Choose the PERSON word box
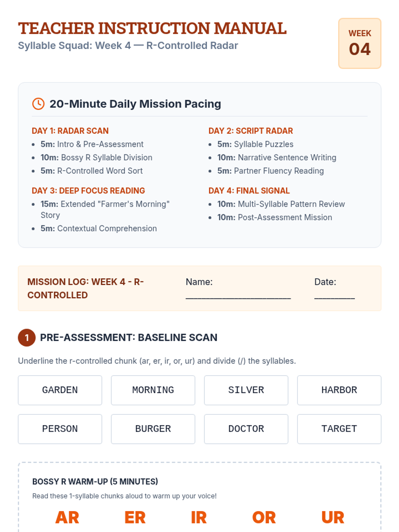Image resolution: width=399 pixels, height=532 pixels. (x=60, y=429)
